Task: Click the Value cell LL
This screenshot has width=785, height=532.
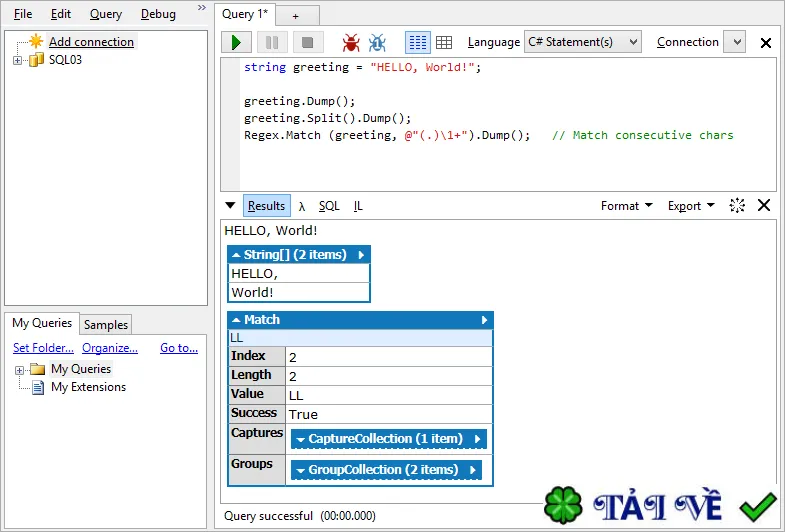Action: click(389, 395)
